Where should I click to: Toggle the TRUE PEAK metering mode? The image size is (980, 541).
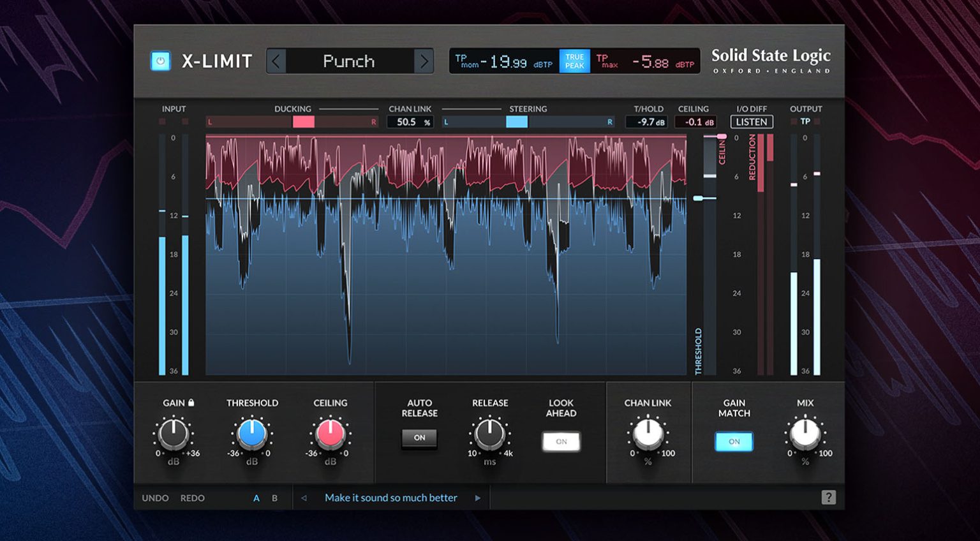[574, 61]
